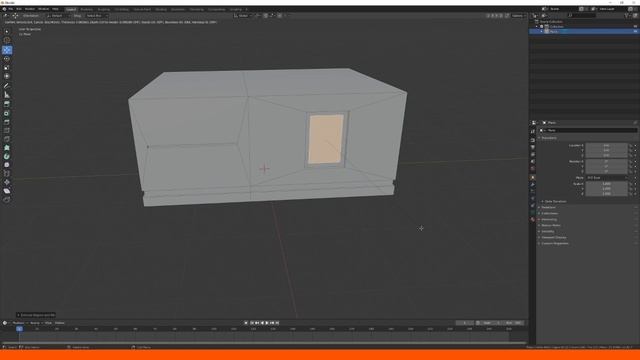
Task: Expand the Relations panel
Action: [x=548, y=207]
